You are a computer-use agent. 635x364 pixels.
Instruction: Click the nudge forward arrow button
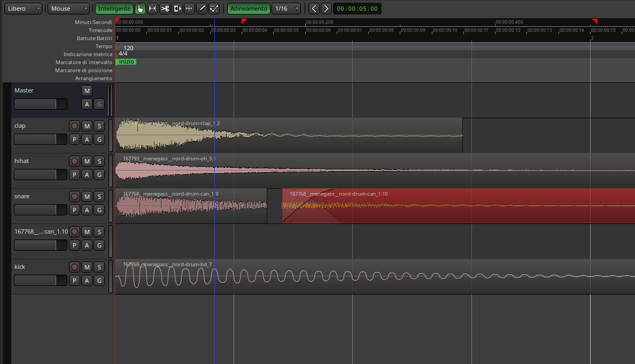pyautogui.click(x=326, y=9)
